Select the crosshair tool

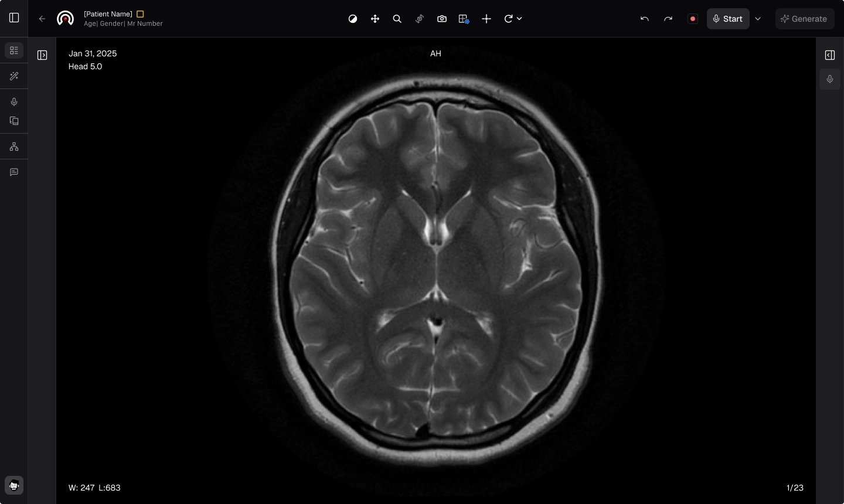486,19
